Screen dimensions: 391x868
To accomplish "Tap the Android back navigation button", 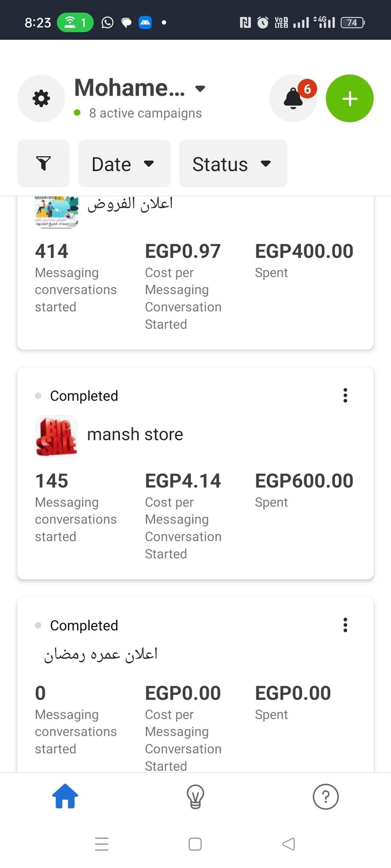I will pyautogui.click(x=289, y=844).
